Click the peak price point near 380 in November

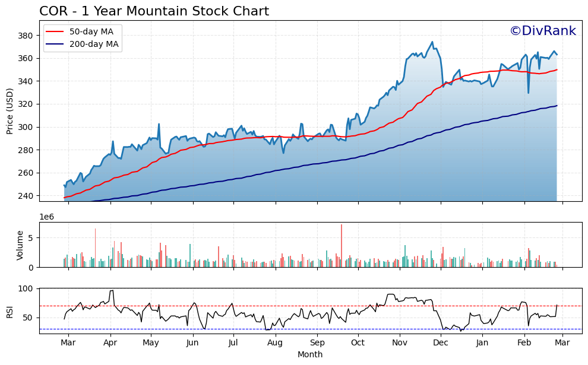pos(432,42)
